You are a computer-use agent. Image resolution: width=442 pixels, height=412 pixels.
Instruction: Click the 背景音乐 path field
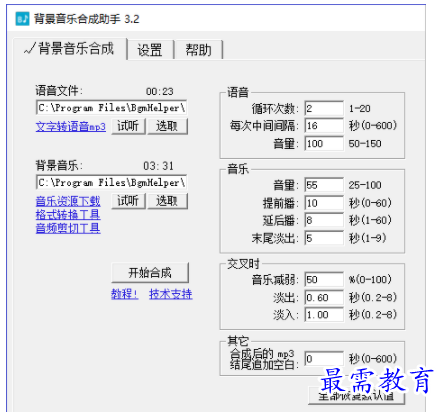(111, 183)
